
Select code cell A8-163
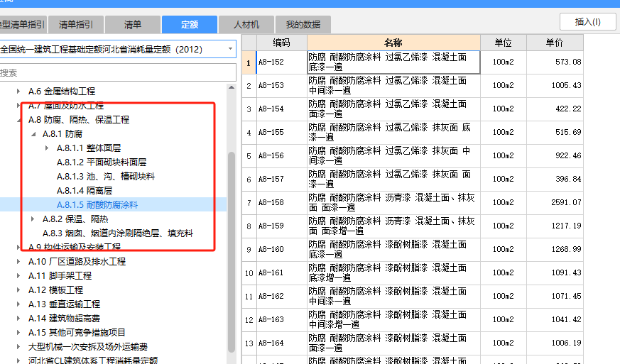tap(282, 320)
